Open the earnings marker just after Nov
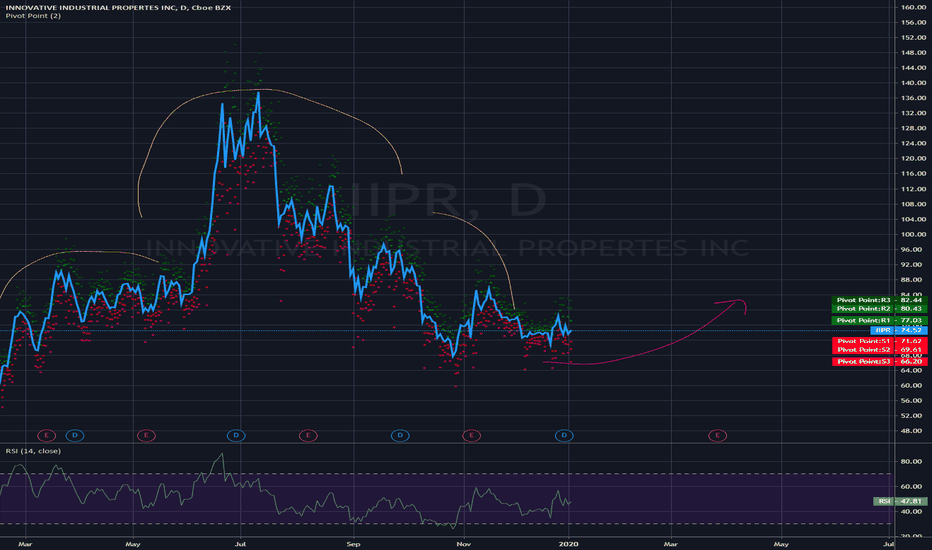The width and height of the screenshot is (932, 550). coord(471,435)
